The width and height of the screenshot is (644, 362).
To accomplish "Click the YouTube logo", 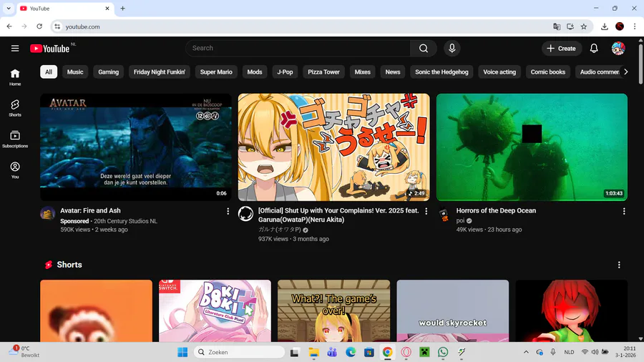I will [x=49, y=49].
